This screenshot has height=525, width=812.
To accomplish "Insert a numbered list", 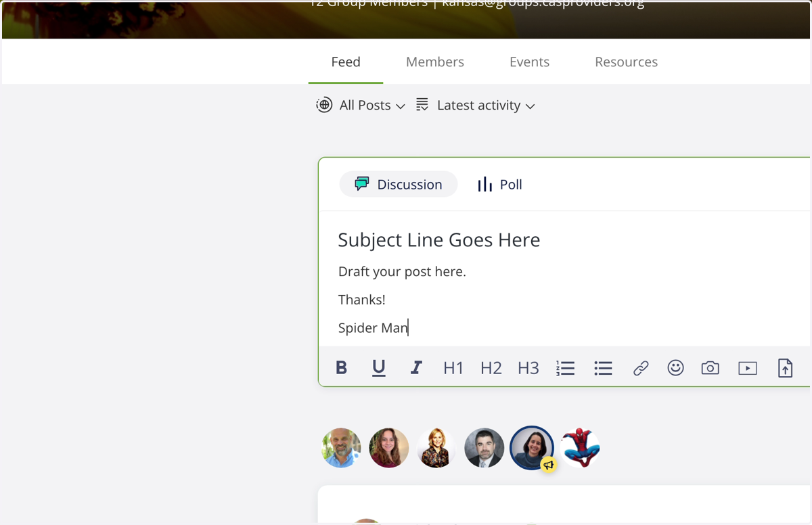I will point(566,368).
